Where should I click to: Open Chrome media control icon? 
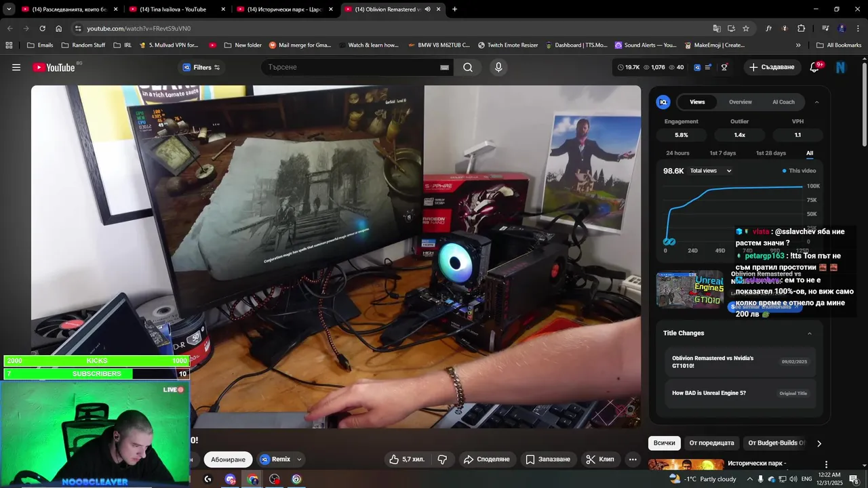point(825,28)
